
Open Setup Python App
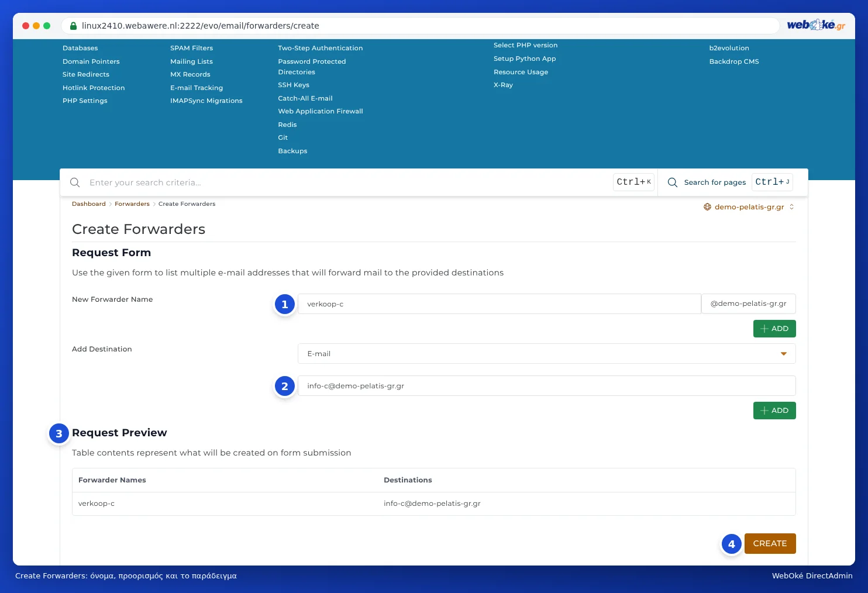coord(525,58)
